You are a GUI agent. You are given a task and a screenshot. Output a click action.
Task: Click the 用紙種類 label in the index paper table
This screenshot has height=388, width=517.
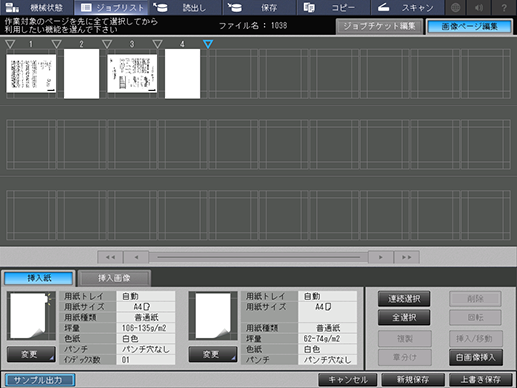click(x=80, y=317)
